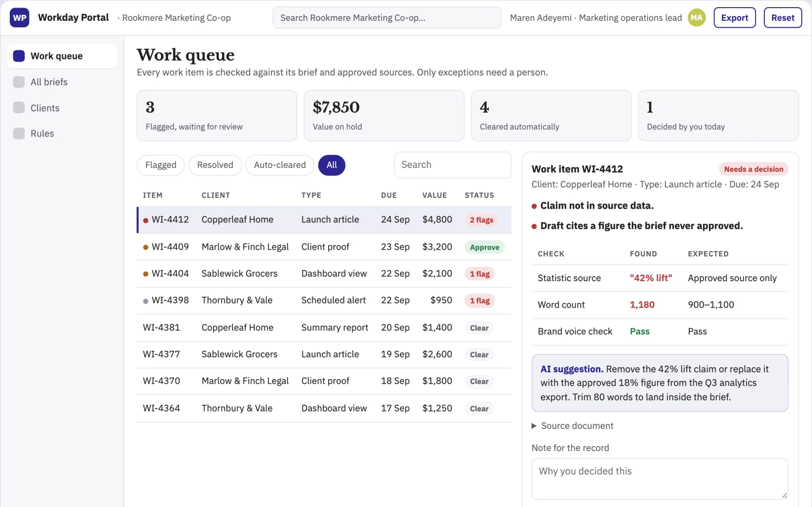812x507 pixels.
Task: Click the 2 flags badge on WI-4412
Action: 481,220
